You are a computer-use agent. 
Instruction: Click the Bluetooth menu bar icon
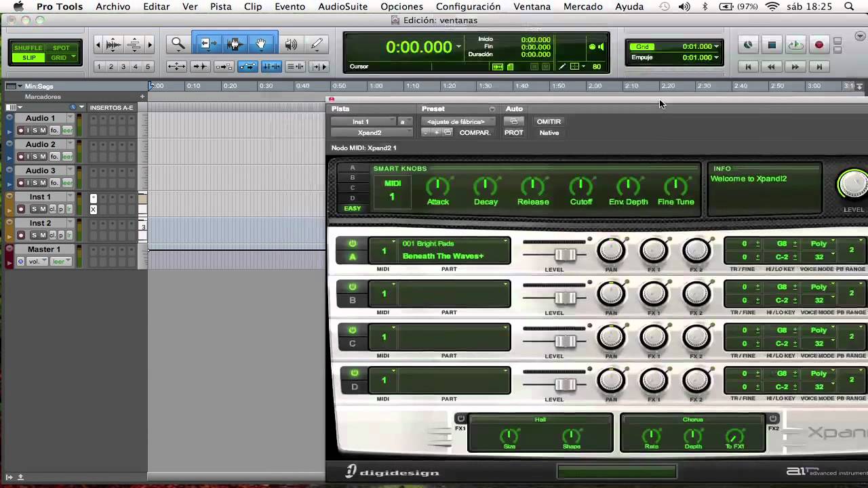pos(705,6)
